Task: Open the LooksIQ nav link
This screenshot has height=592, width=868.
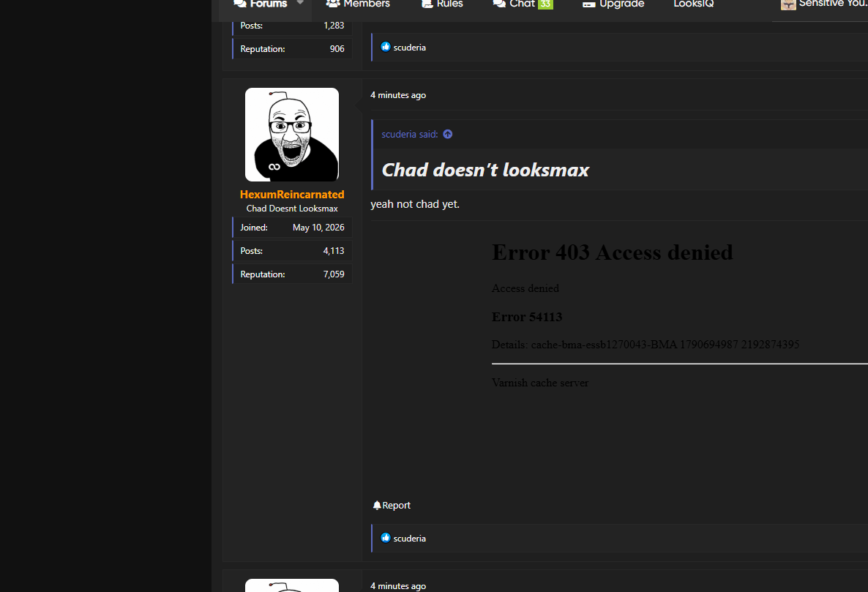Action: click(694, 4)
